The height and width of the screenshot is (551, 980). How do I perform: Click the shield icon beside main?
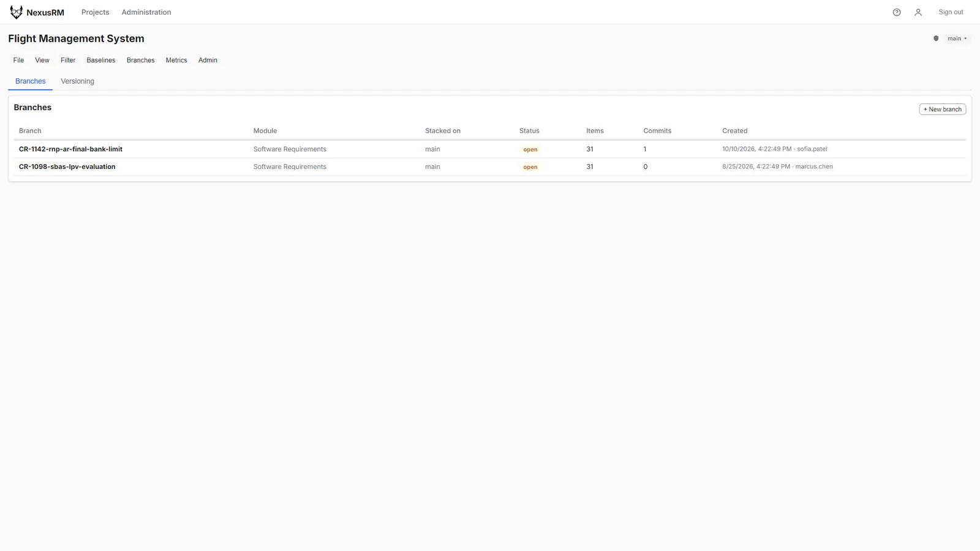[936, 39]
